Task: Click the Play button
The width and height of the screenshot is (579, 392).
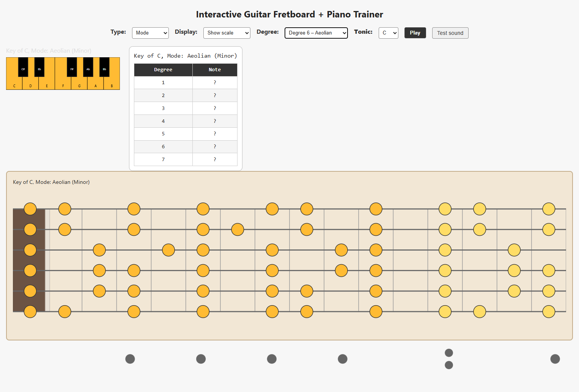Action: 415,33
